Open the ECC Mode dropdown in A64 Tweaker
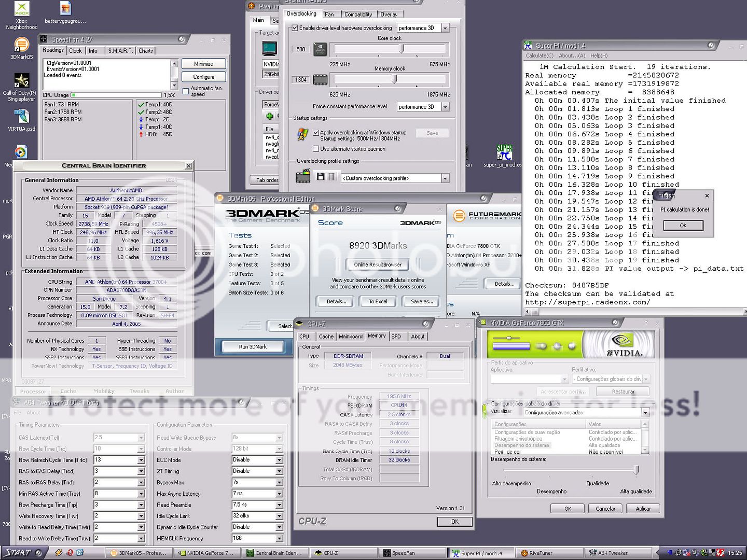Viewport: 747px width, 560px height. (x=280, y=460)
